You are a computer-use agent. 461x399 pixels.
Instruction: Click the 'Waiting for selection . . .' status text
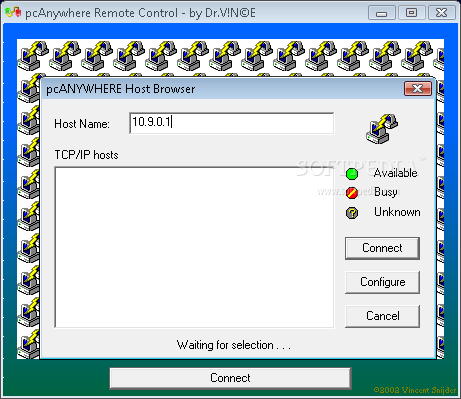[x=234, y=345]
